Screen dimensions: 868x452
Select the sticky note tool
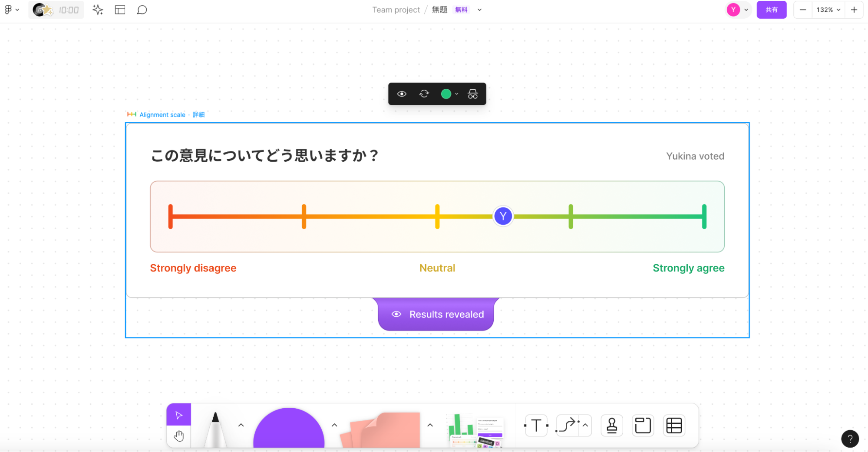[x=380, y=429]
